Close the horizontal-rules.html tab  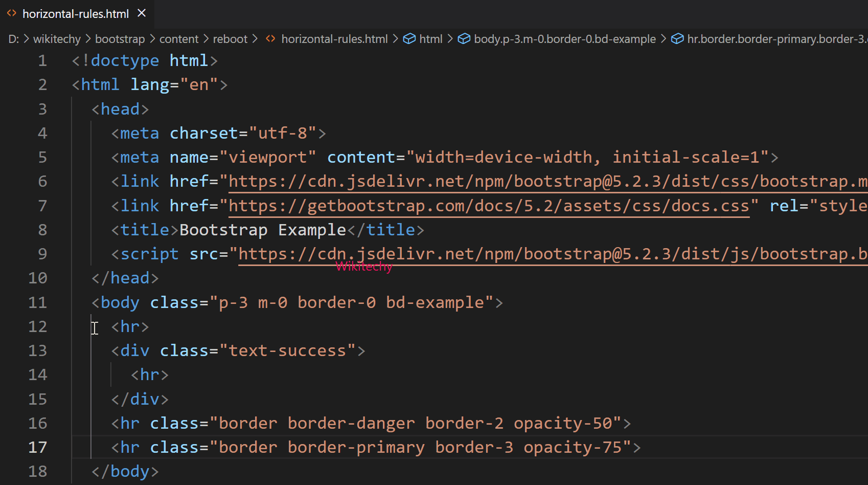click(x=141, y=13)
